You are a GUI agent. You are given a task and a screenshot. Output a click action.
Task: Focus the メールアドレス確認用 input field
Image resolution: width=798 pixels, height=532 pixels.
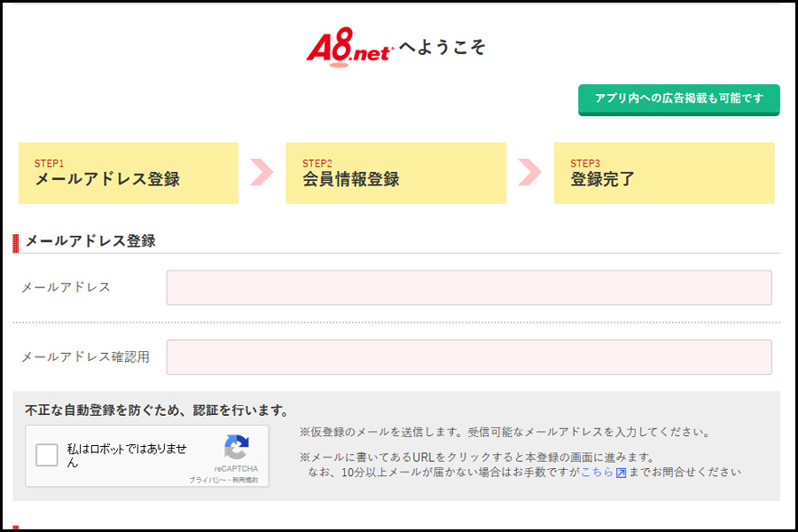coord(469,356)
